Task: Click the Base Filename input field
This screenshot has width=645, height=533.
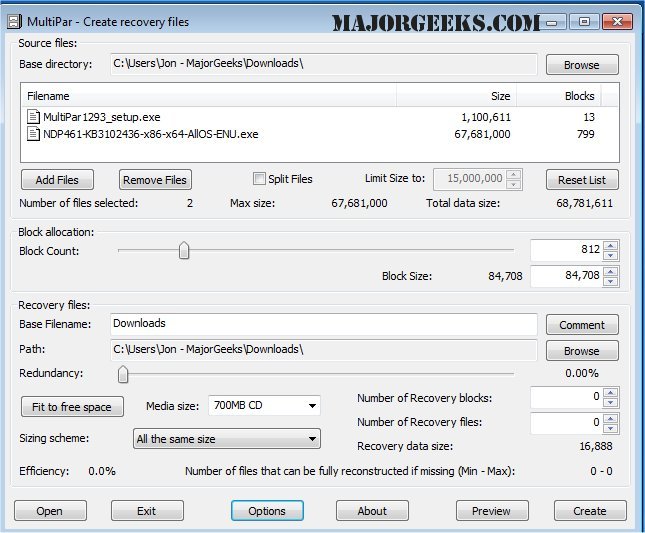Action: pos(324,324)
